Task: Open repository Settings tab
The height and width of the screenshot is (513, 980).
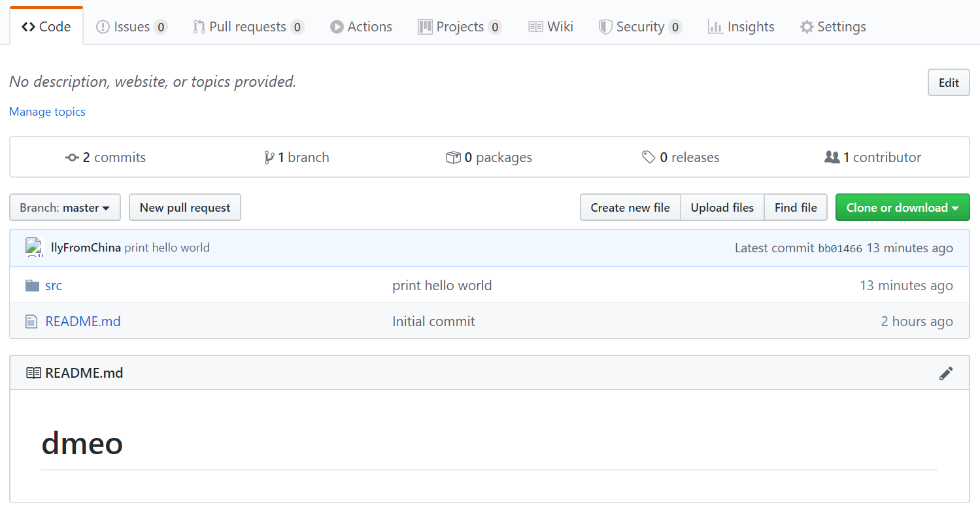Action: [833, 27]
